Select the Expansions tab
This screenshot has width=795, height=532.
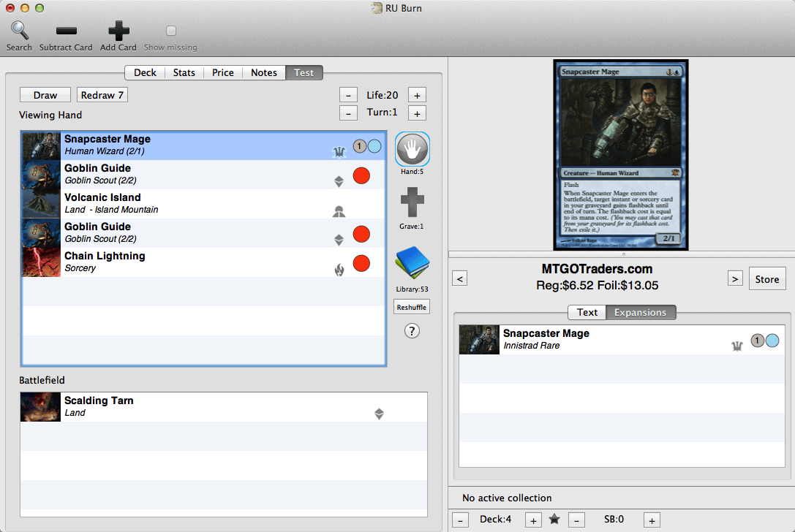641,313
